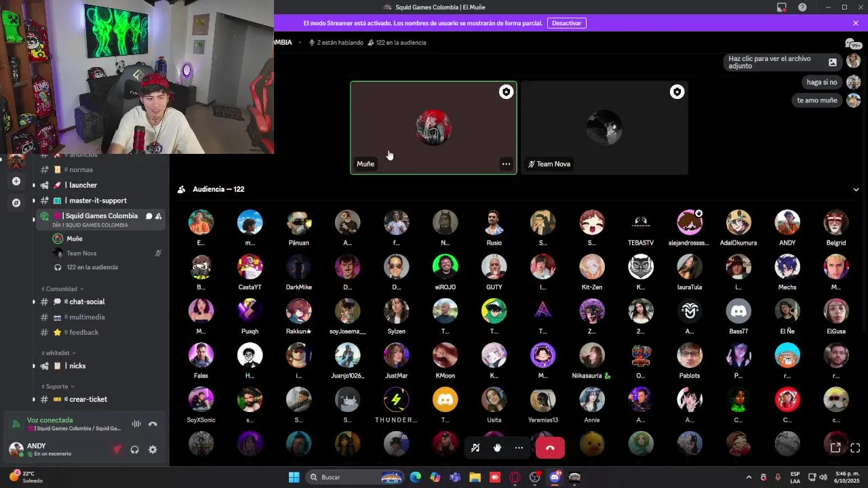Add a server with the plus icon
Screen dimensions: 868x488
pyautogui.click(x=16, y=182)
